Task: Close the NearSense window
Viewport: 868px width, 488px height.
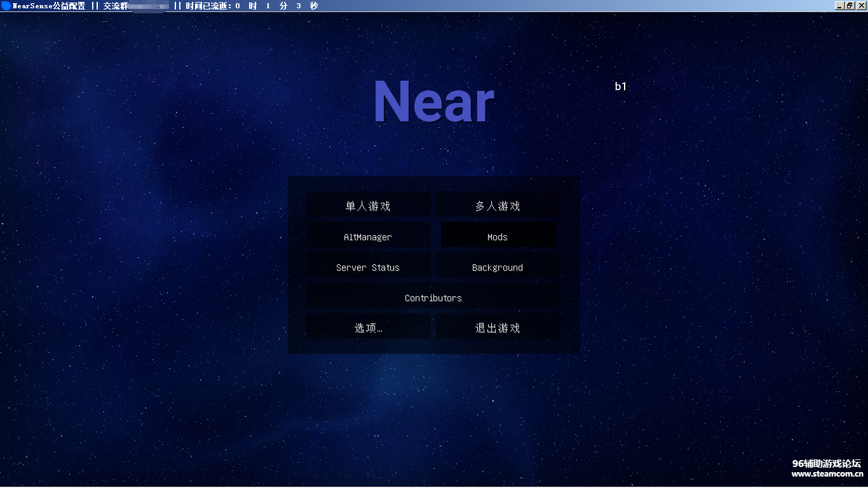Action: (861, 6)
